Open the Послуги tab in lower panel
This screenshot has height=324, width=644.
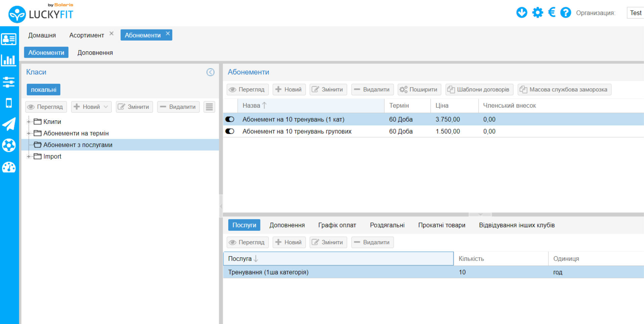pyautogui.click(x=244, y=225)
